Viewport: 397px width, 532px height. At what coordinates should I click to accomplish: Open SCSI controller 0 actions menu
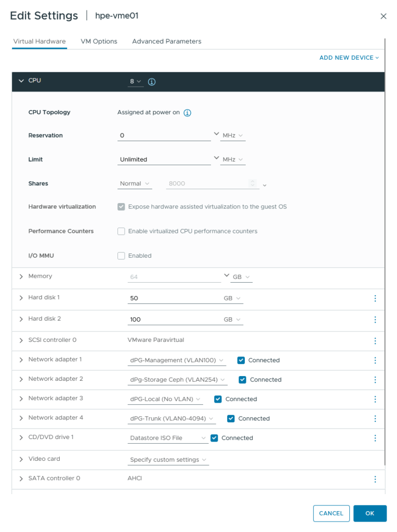375,341
